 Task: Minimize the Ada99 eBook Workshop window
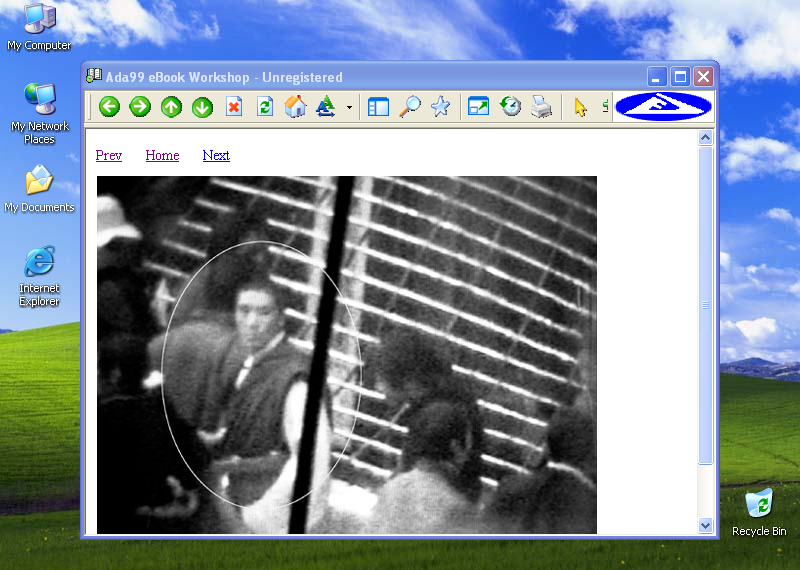tap(656, 77)
